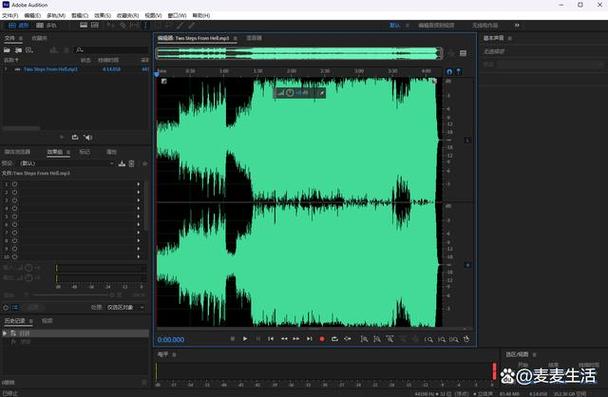The width and height of the screenshot is (608, 397).
Task: Expand effect slot 9 arrow menu
Action: (138, 249)
